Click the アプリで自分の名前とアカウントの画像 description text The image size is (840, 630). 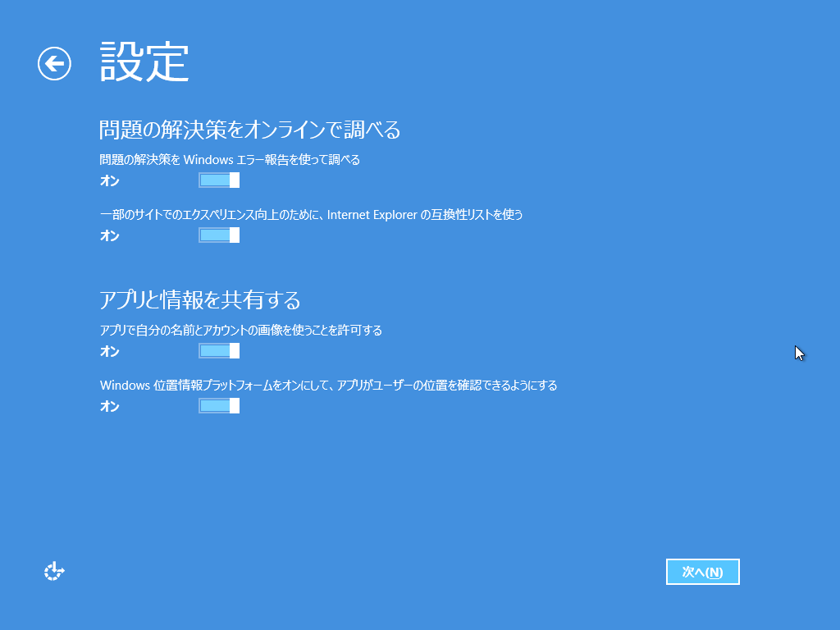tap(240, 331)
